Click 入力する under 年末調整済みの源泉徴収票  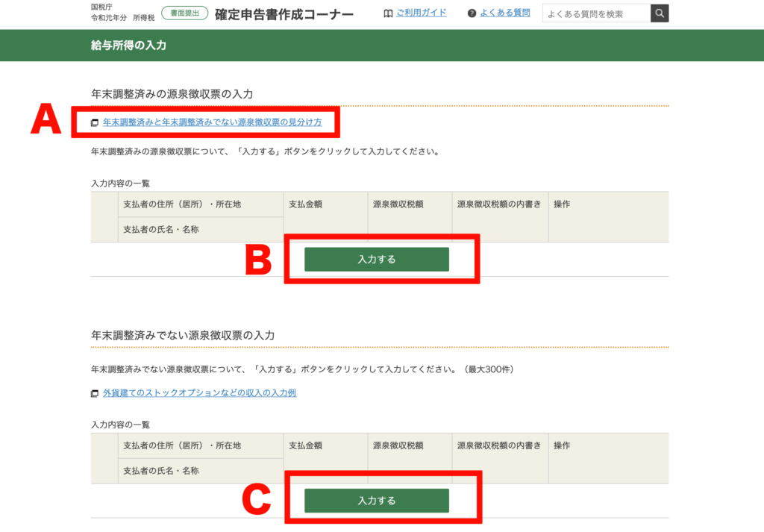pos(376,259)
